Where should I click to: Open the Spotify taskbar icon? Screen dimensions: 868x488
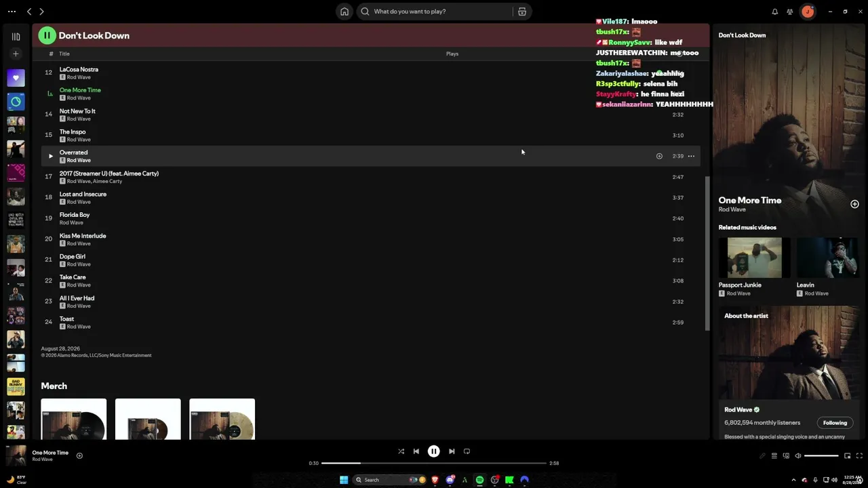tap(479, 480)
